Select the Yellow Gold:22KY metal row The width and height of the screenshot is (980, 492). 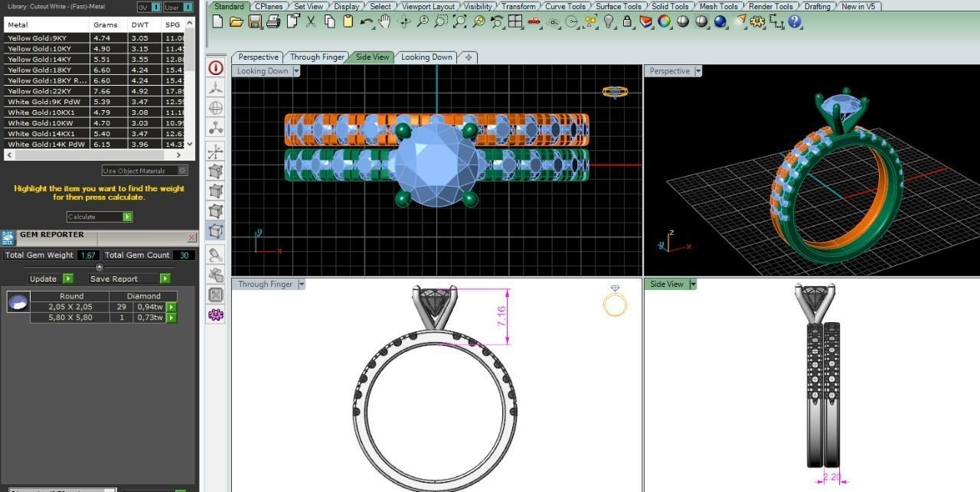[x=94, y=91]
